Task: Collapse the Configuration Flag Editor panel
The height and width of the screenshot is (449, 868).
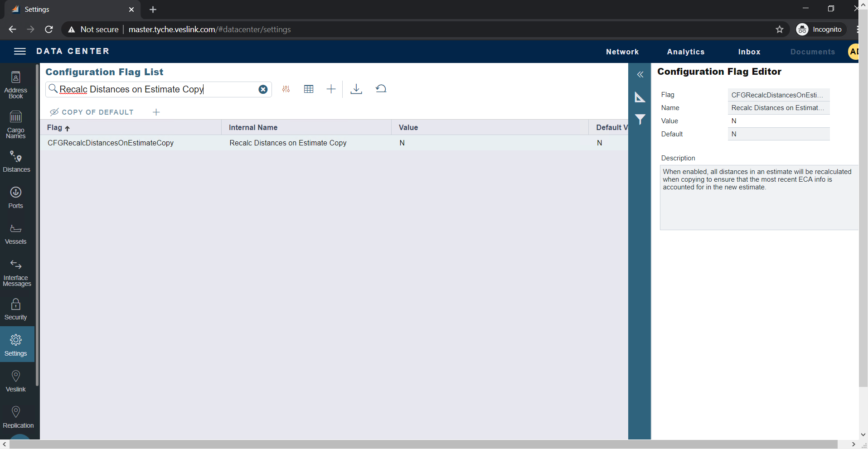Action: pos(640,75)
